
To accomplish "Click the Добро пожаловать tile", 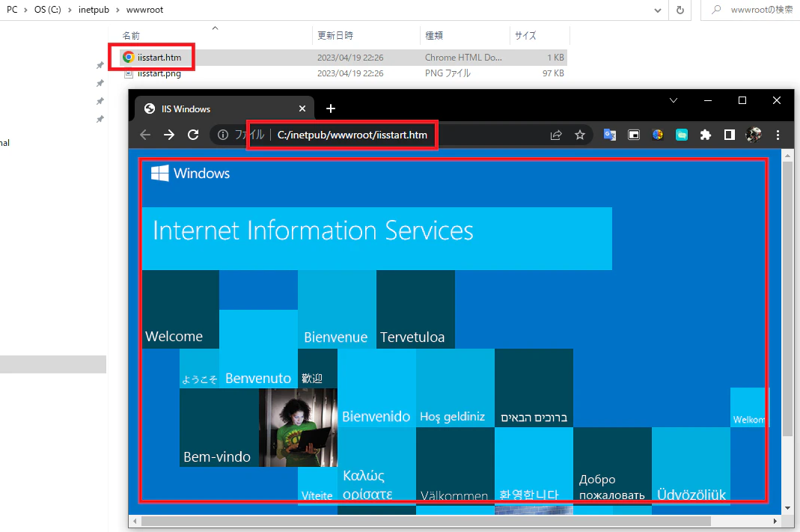I will coord(612,465).
